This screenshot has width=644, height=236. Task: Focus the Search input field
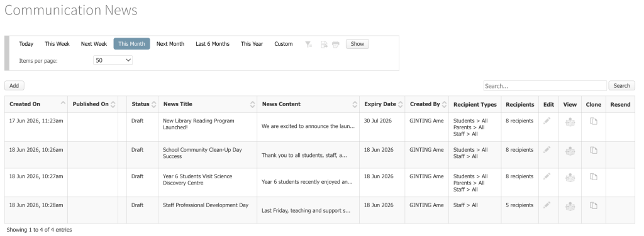coord(545,86)
